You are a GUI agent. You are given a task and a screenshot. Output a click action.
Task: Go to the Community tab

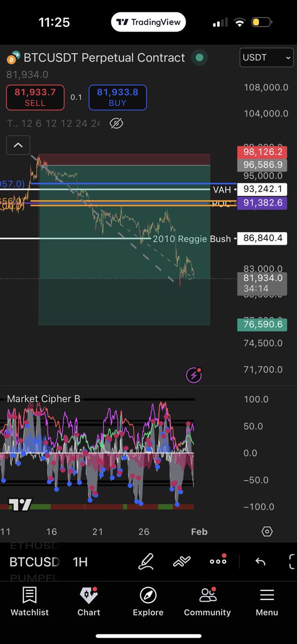[x=207, y=602]
